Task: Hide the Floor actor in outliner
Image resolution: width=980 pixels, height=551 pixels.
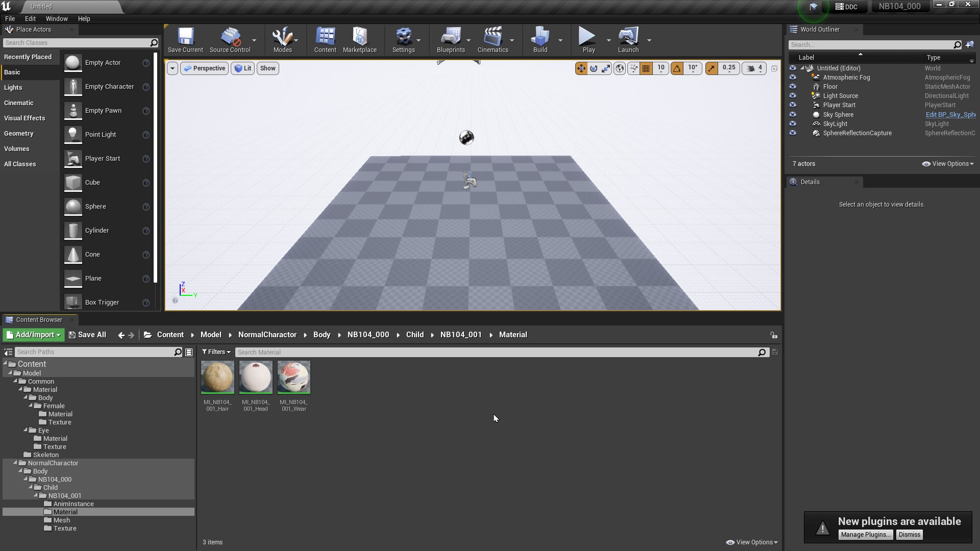Action: coord(793,87)
